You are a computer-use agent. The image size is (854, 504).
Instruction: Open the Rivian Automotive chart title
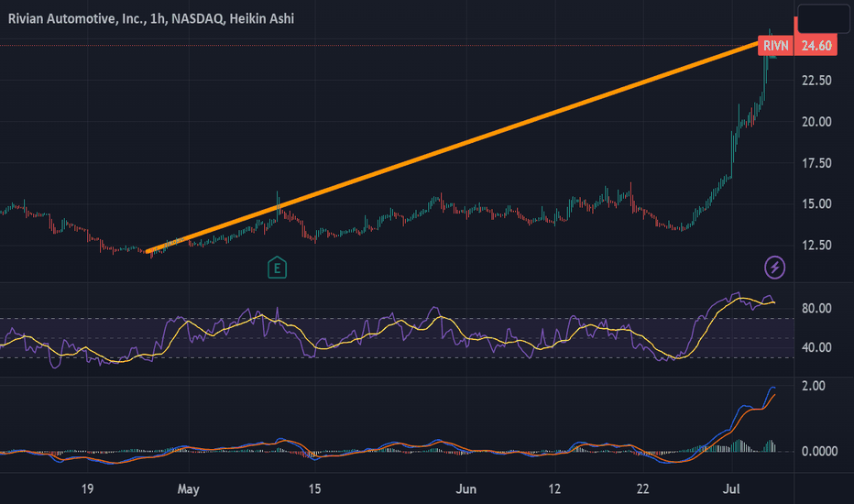coord(151,18)
